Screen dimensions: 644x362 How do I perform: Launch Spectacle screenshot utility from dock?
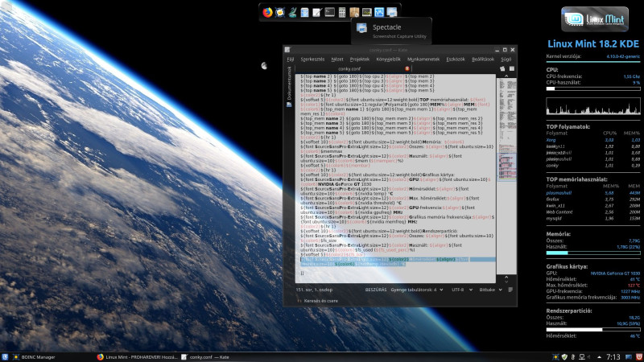point(392,12)
